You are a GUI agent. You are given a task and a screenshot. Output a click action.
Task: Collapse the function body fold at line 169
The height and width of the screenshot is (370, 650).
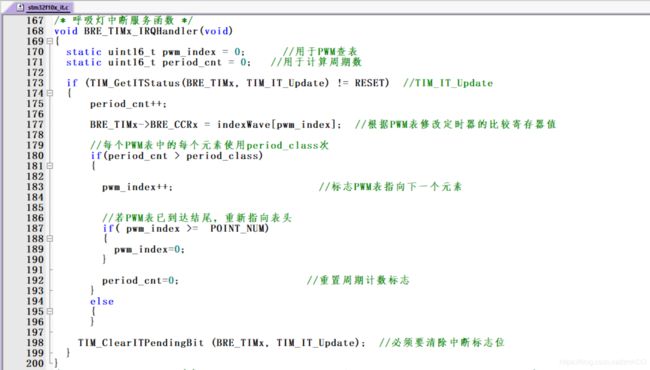click(x=50, y=41)
